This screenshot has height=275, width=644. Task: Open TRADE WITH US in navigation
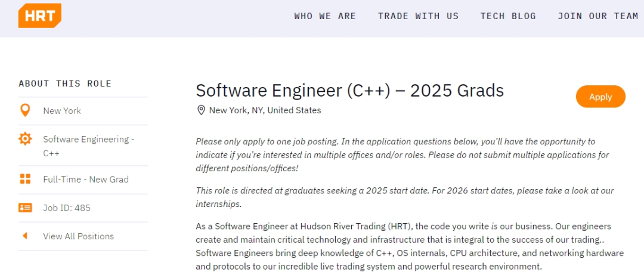[418, 16]
